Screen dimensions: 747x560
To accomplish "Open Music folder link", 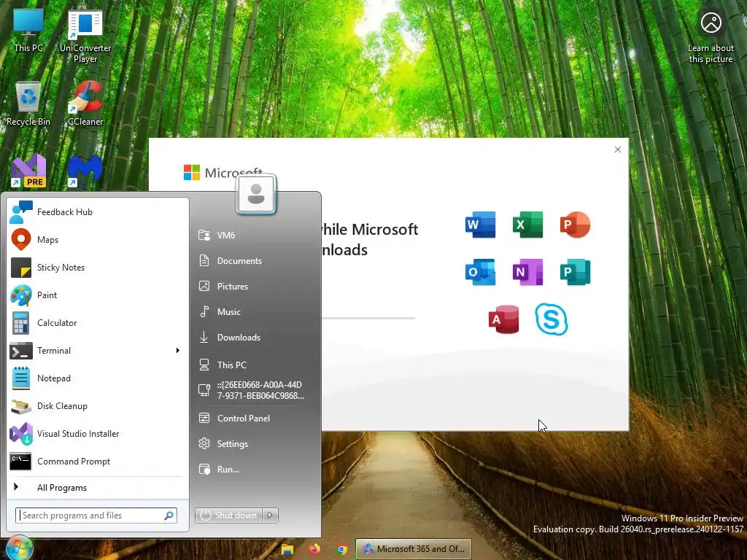I will tap(255, 312).
